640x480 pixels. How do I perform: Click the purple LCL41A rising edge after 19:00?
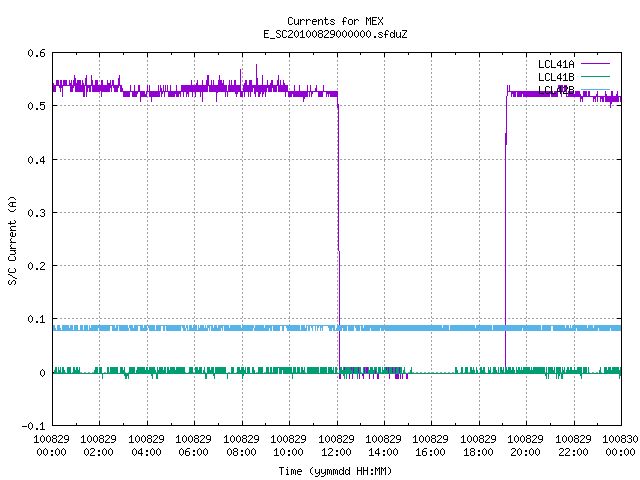coord(506,229)
